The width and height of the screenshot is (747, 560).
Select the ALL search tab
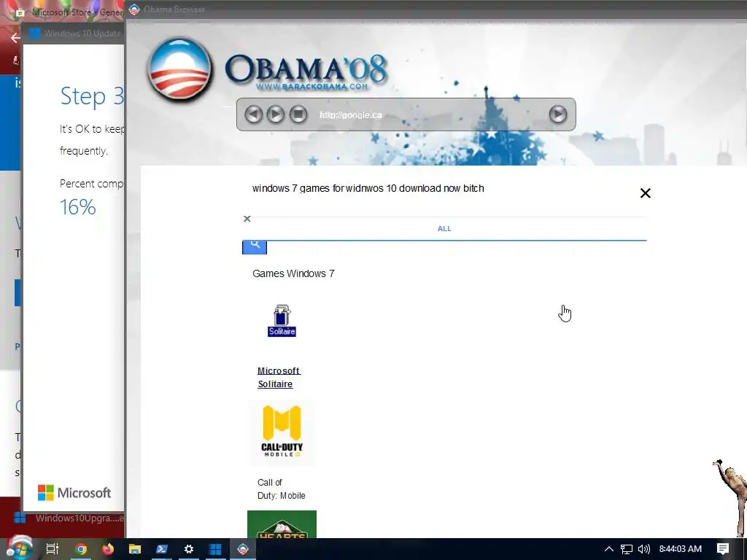444,228
